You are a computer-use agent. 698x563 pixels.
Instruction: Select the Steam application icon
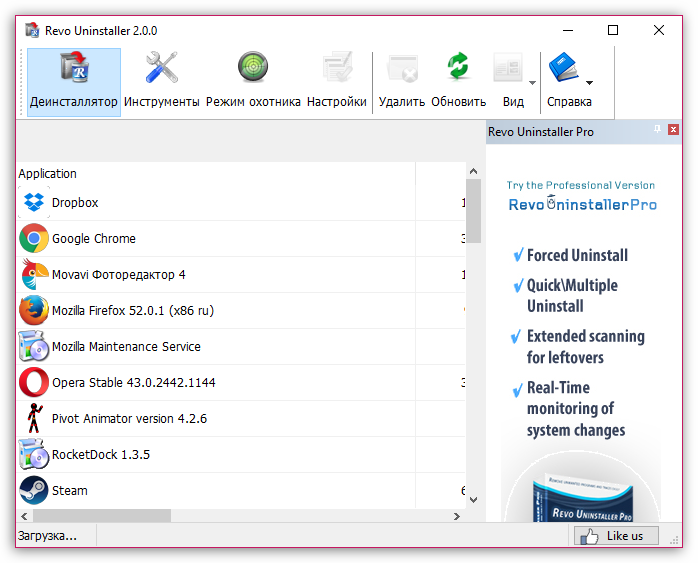34,491
